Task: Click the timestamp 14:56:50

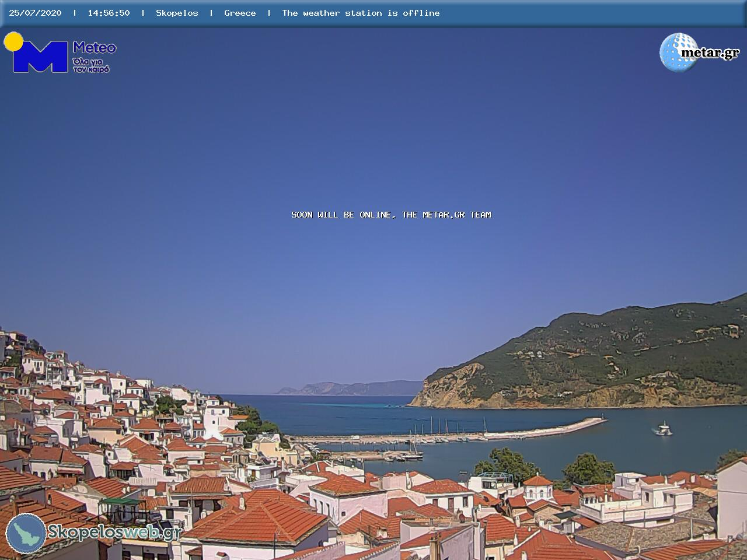Action: tap(109, 13)
